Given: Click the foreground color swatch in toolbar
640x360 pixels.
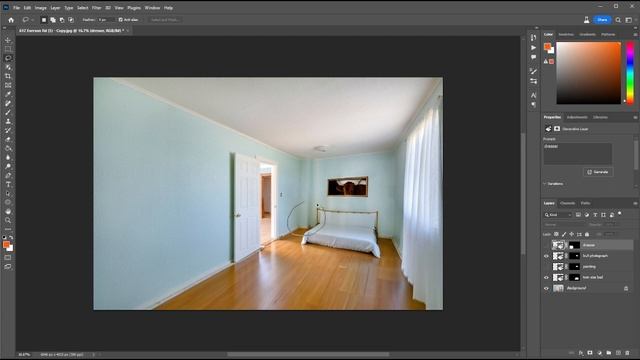Looking at the screenshot, I should point(6,244).
